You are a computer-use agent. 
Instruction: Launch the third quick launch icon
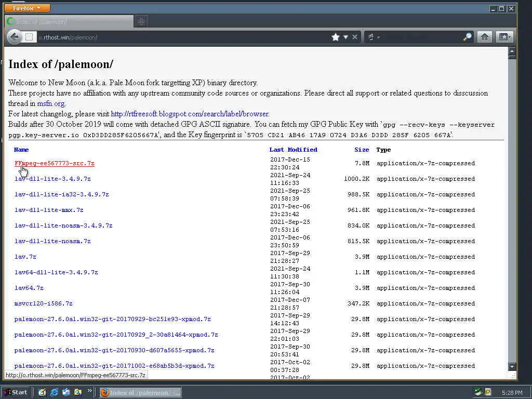[66, 392]
